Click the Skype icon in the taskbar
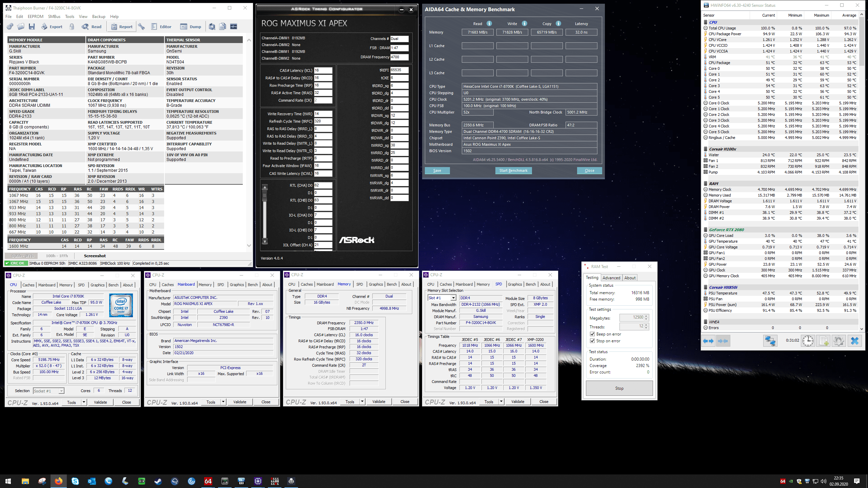This screenshot has height=488, width=868. pos(75,481)
